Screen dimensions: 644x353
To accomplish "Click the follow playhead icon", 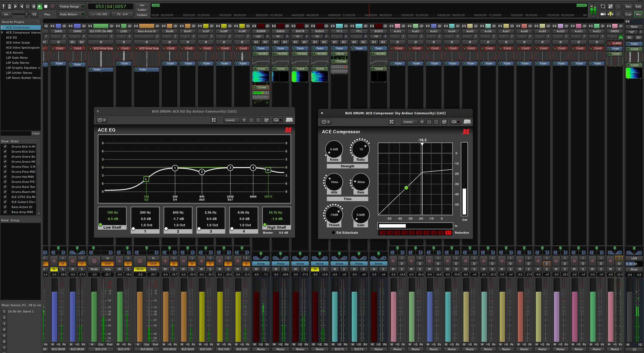I will [x=603, y=14].
